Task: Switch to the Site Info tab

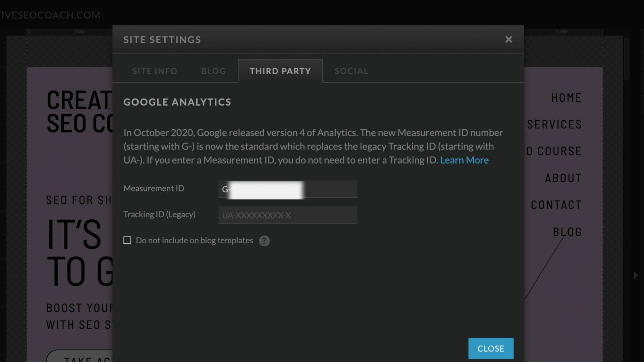Action: coord(155,71)
